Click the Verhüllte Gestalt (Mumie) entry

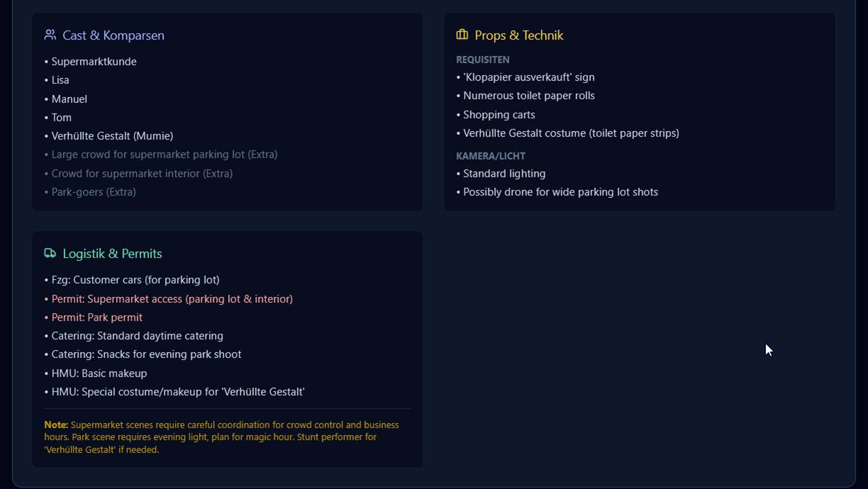[x=112, y=136]
